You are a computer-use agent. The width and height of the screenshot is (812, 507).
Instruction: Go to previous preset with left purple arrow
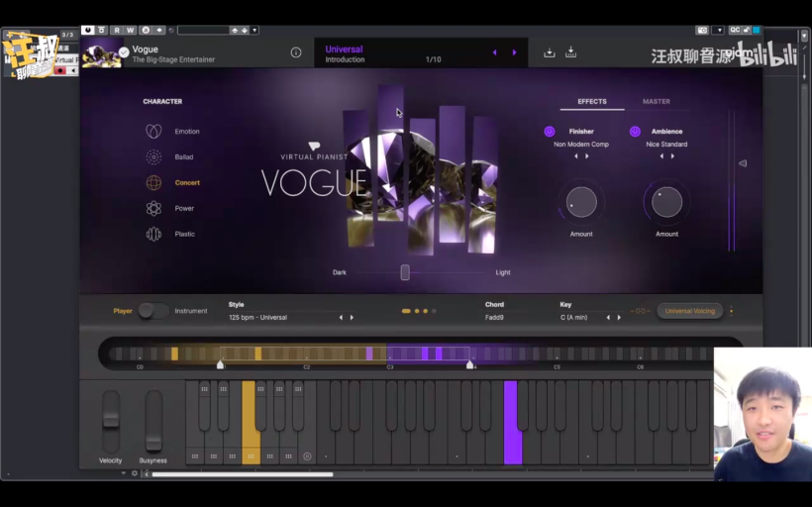(x=494, y=52)
